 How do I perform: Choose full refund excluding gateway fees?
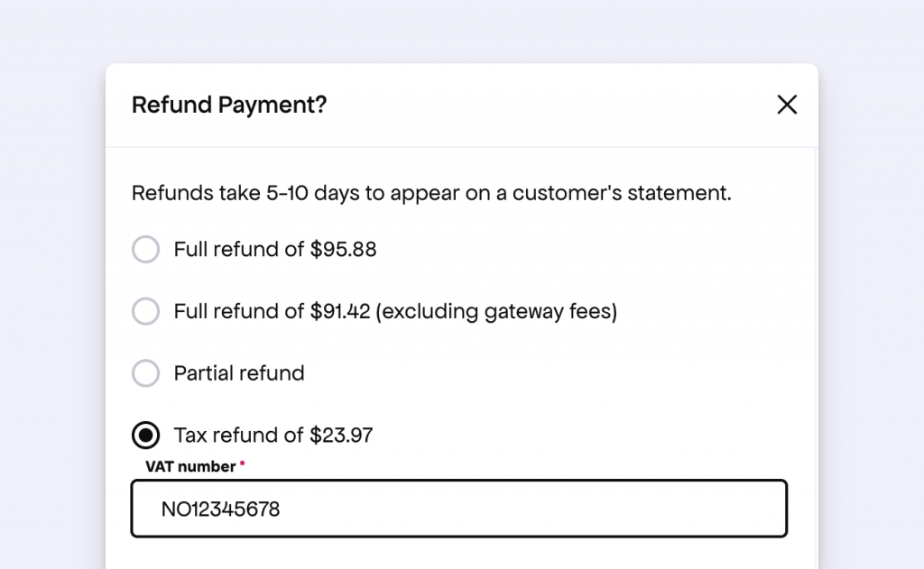pos(145,312)
